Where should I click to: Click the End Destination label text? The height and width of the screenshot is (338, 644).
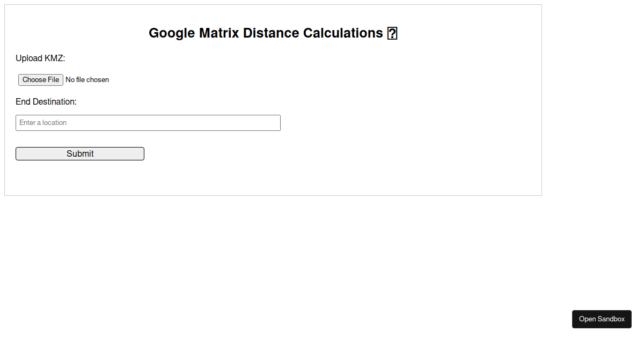coord(46,101)
